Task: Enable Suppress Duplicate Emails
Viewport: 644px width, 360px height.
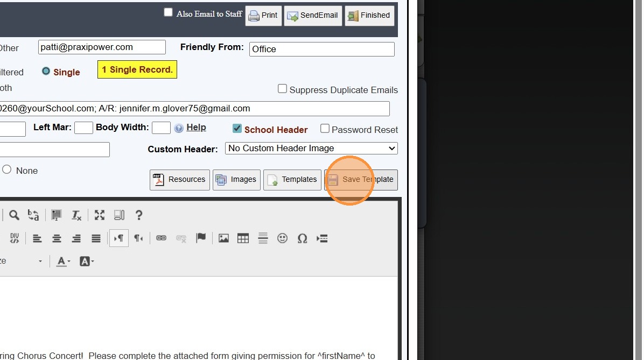Action: 282,89
